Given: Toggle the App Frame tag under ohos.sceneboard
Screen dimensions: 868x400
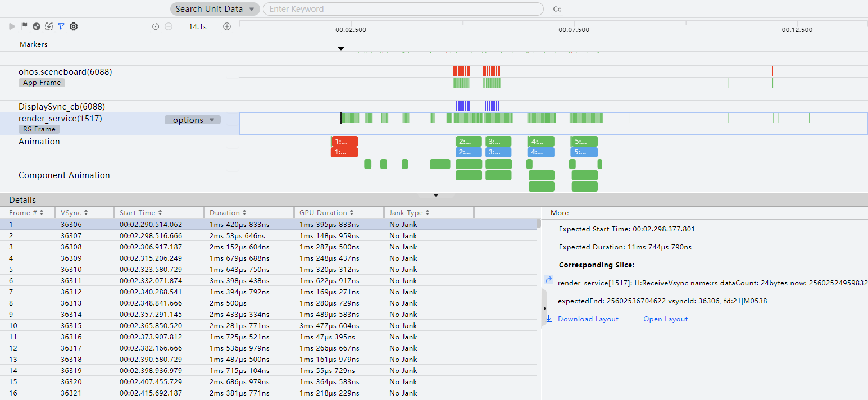Looking at the screenshot, I should point(42,83).
